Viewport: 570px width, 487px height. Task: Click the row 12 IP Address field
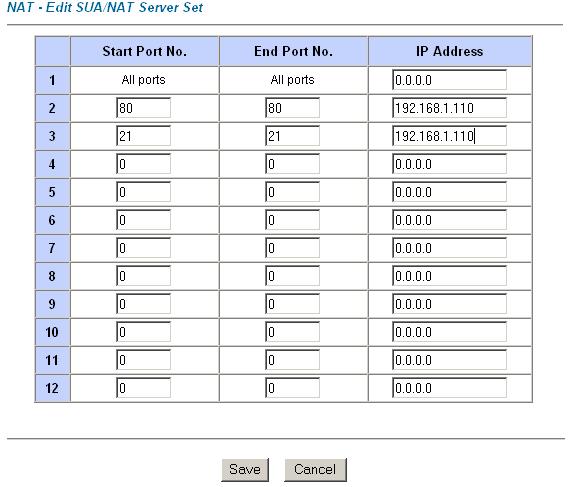[x=449, y=388]
